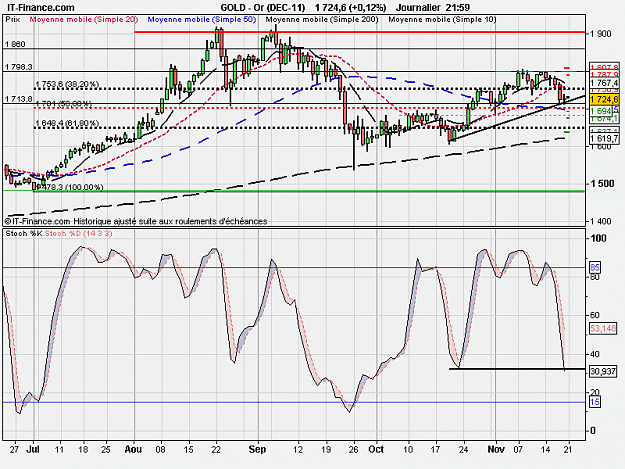
Task: Click the 1 619,7 price tag on axis
Action: point(604,138)
